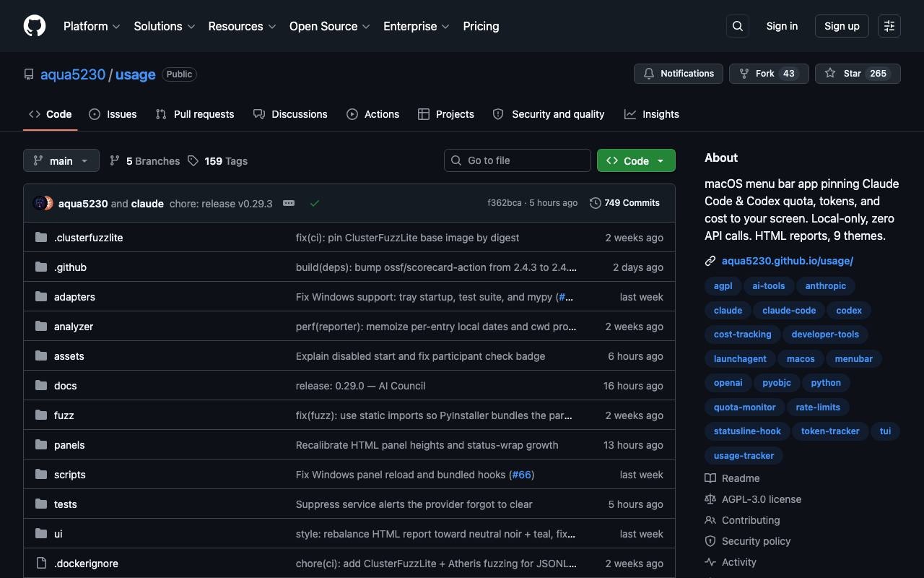Expand the Platform menu
This screenshot has width=924, height=578.
[x=92, y=26]
